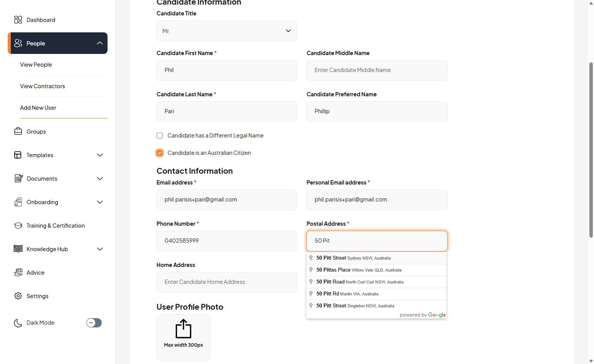Check Candidate has a Different Legal Name

pyautogui.click(x=160, y=136)
